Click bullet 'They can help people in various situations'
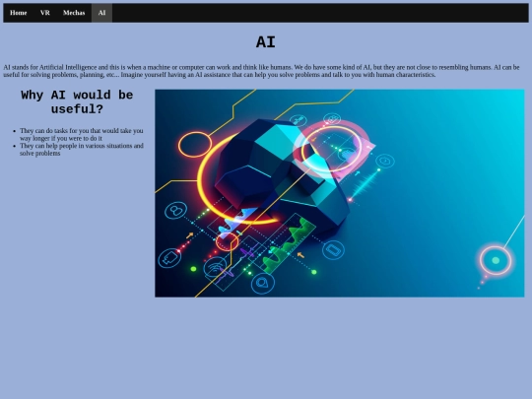The width and height of the screenshot is (532, 399). coord(82,150)
